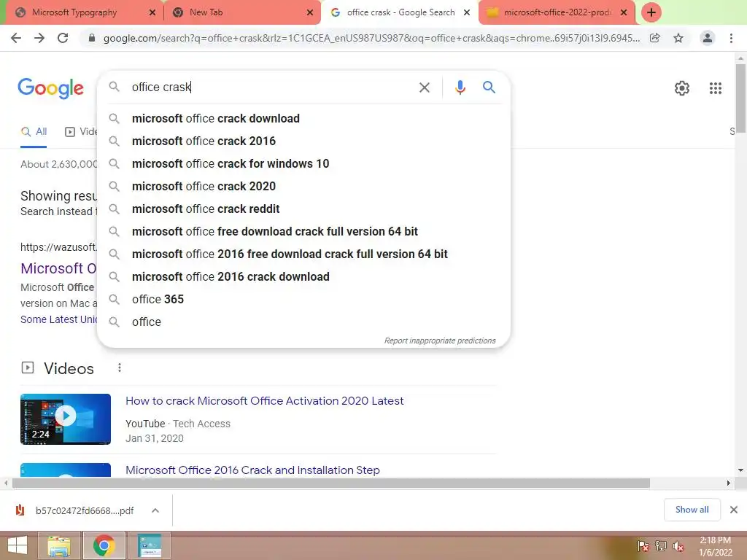The image size is (747, 560).
Task: Choose suggestion microsoft office crack download
Action: 303,118
